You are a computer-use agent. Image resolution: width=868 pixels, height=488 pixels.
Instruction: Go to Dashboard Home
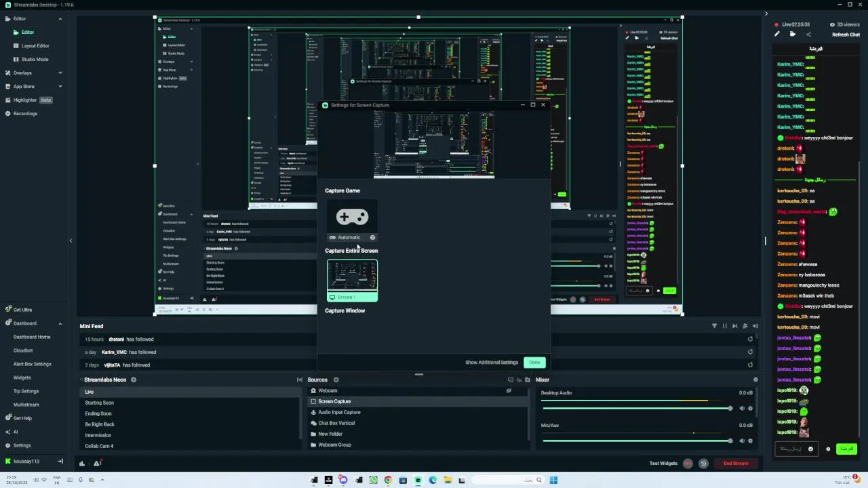point(32,337)
